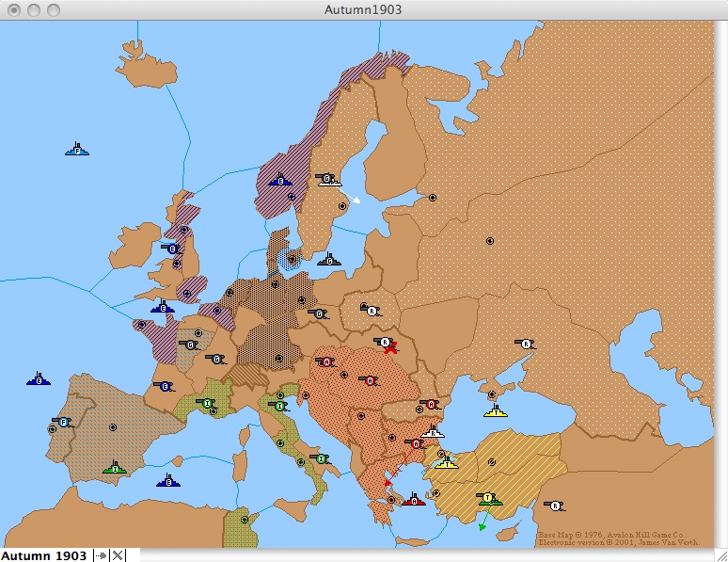Click the Trieste supply center dot
Screen dimensions: 728x562
[x=306, y=395]
